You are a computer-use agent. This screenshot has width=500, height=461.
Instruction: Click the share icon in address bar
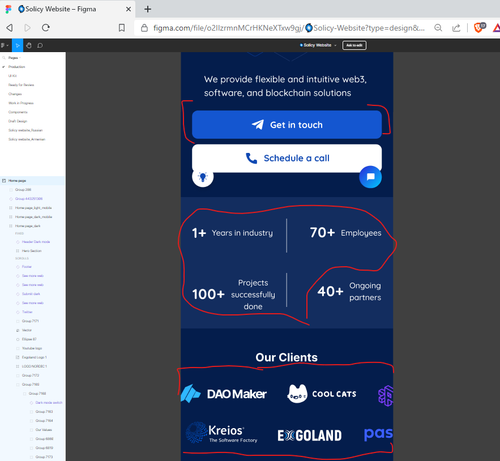[x=456, y=28]
